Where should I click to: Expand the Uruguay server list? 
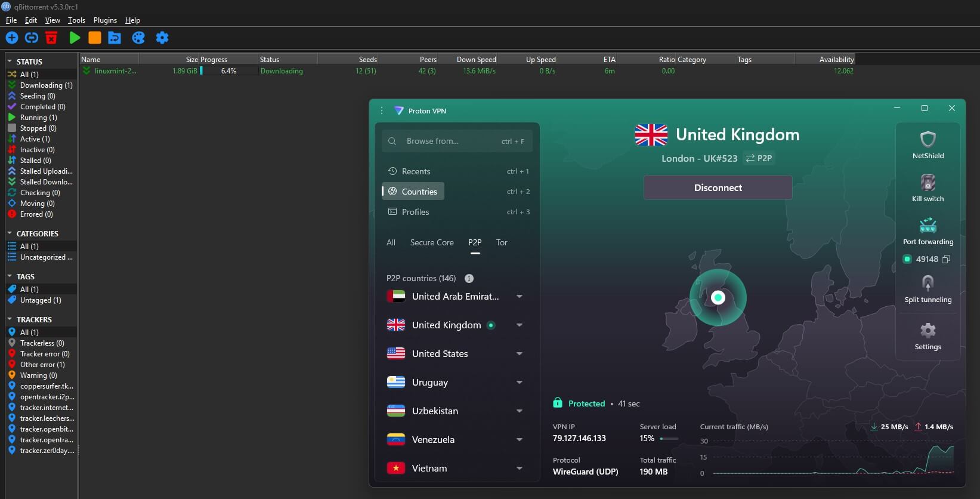pyautogui.click(x=520, y=383)
